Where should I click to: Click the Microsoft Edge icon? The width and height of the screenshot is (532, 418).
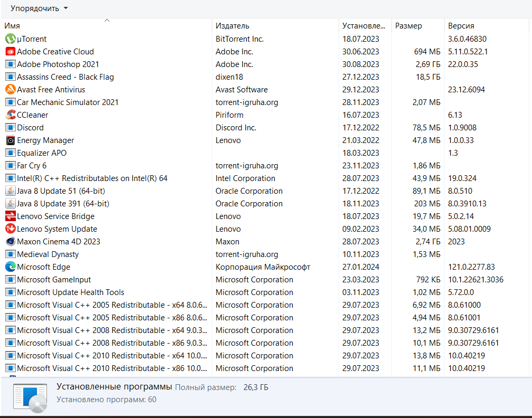[x=11, y=267]
